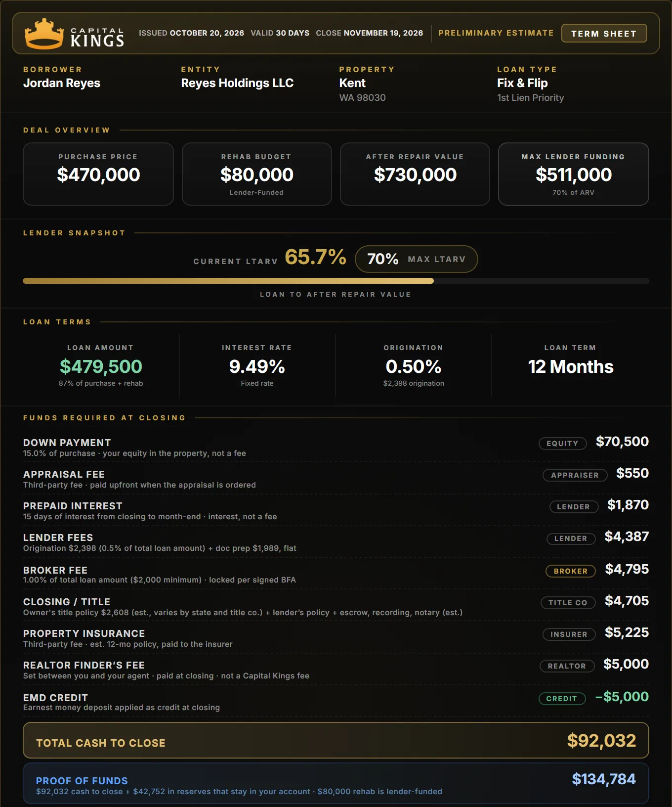This screenshot has width=672, height=807.
Task: Select the Purchase Price card
Action: (98, 174)
